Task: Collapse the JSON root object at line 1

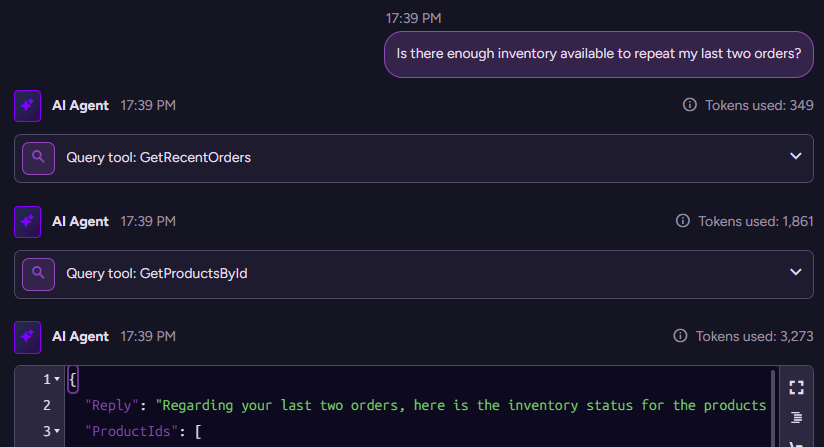Action: pyautogui.click(x=57, y=380)
